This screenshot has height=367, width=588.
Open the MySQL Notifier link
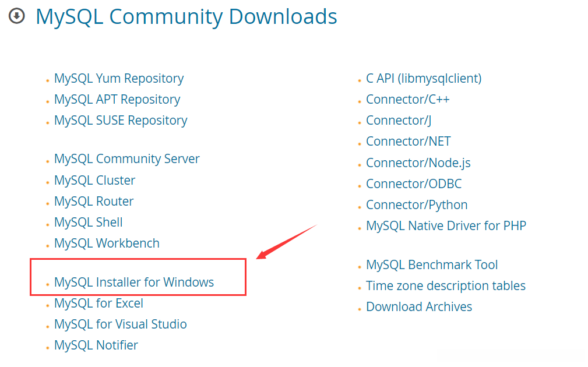[96, 345]
